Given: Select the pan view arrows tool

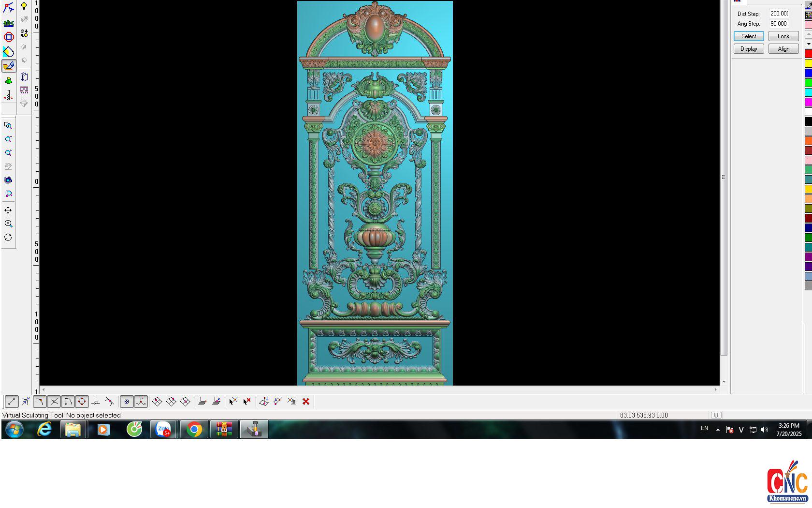Looking at the screenshot, I should (8, 210).
